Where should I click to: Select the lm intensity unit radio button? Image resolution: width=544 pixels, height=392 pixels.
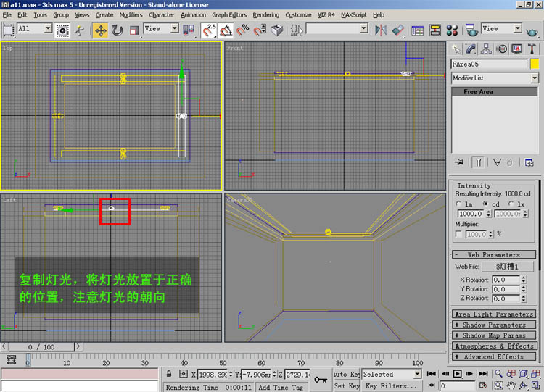point(459,204)
